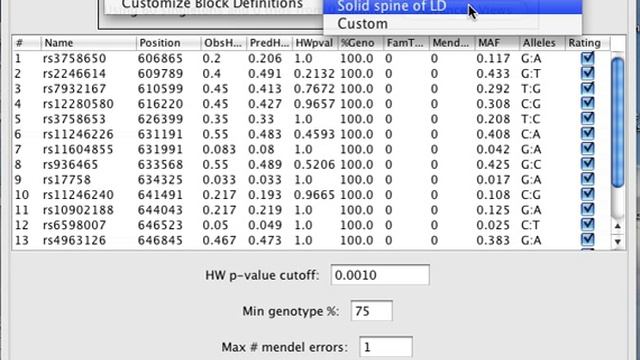The height and width of the screenshot is (360, 640).
Task: Select marker name rs936465
Action: click(71, 164)
